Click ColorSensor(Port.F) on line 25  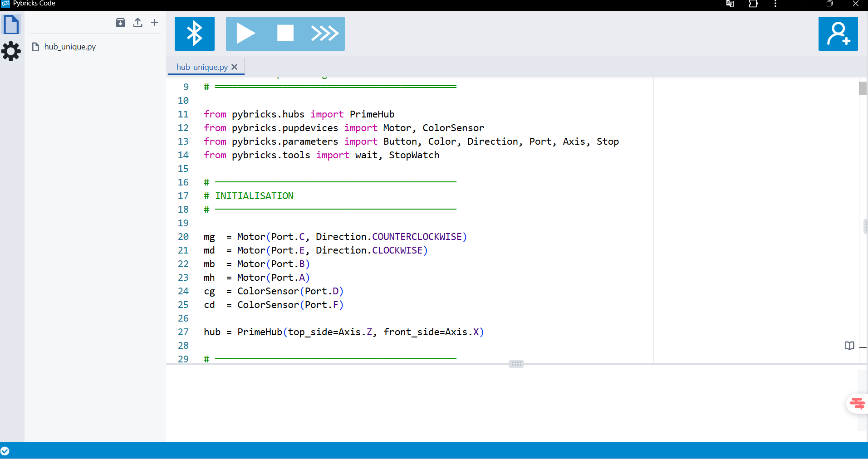[x=290, y=305]
